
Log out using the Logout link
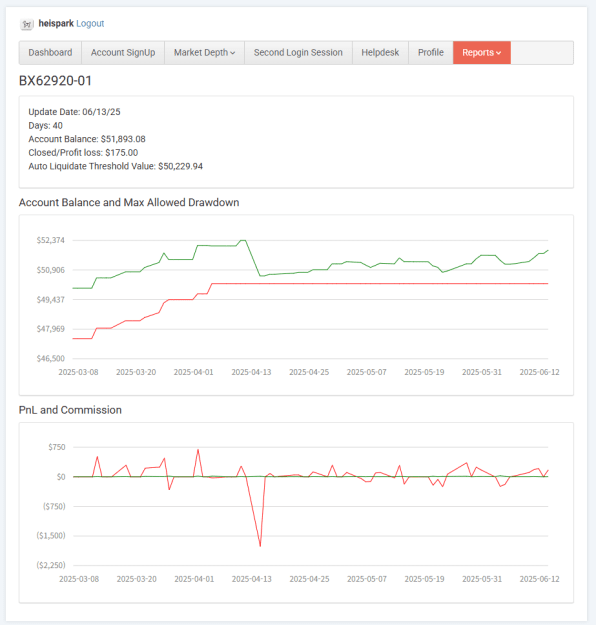(90, 24)
